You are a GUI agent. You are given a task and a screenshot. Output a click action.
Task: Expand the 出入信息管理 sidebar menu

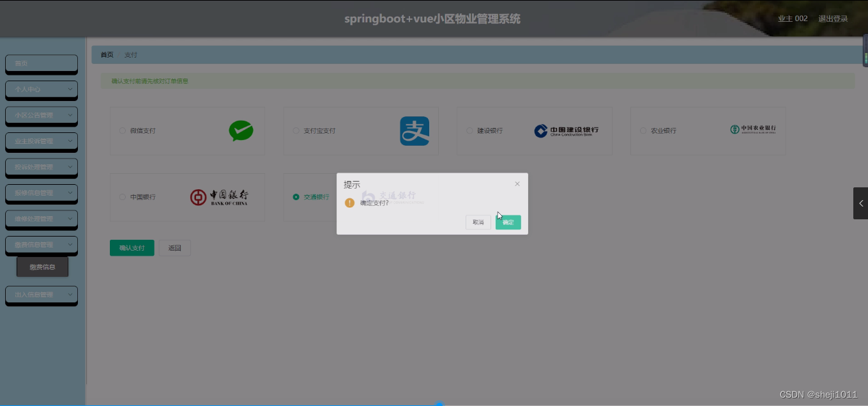[41, 295]
